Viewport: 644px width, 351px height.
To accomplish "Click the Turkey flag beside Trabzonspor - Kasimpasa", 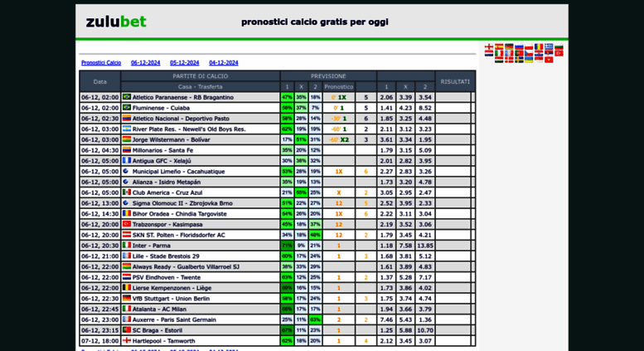I will coord(127,223).
